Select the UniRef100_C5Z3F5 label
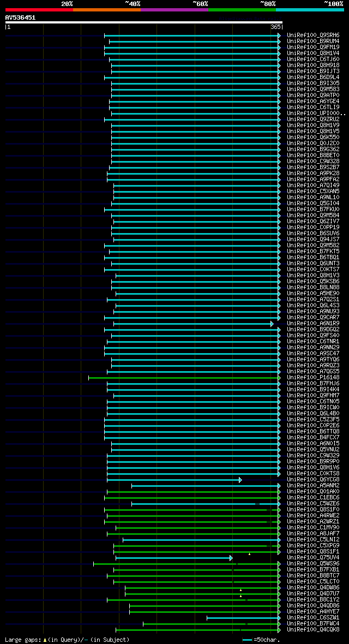The width and height of the screenshot is (349, 644). coord(313,419)
